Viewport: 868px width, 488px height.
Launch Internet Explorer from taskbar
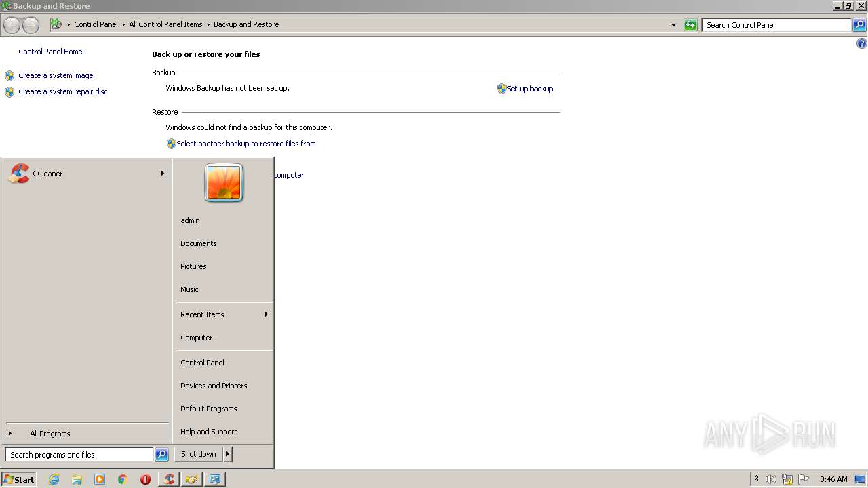click(x=54, y=479)
